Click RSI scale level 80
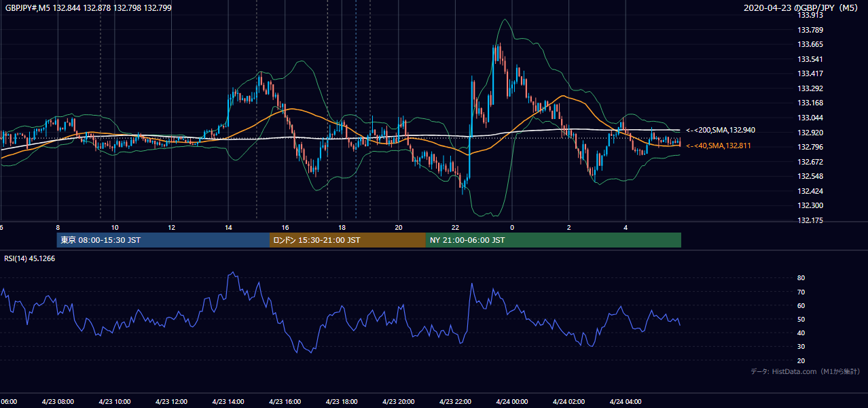 [x=801, y=278]
